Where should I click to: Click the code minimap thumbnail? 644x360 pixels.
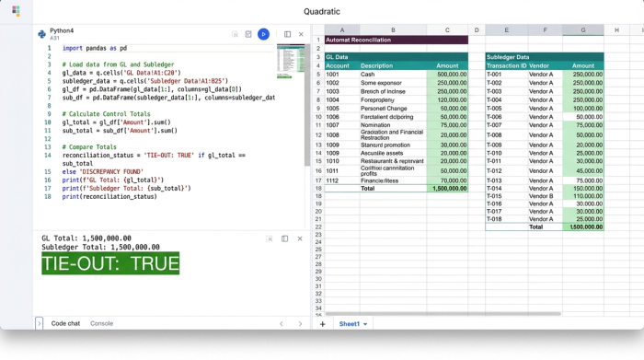tap(291, 61)
